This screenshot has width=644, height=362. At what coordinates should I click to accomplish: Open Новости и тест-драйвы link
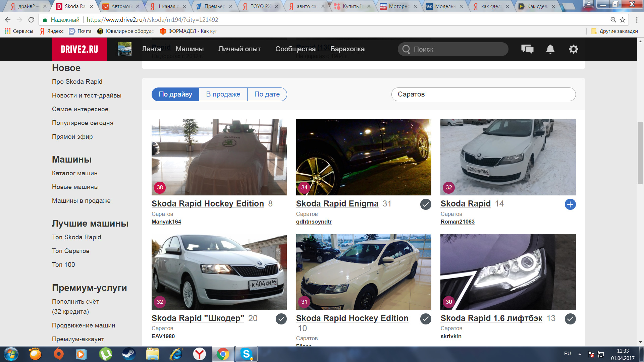point(87,95)
